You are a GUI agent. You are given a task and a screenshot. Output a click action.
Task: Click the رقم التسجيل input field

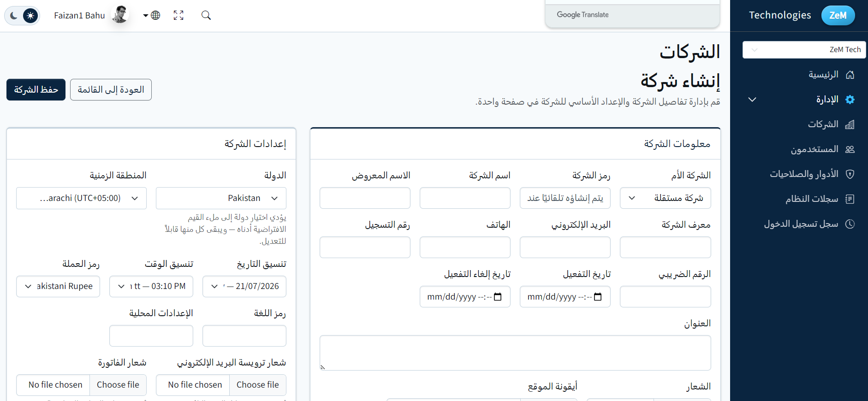365,248
